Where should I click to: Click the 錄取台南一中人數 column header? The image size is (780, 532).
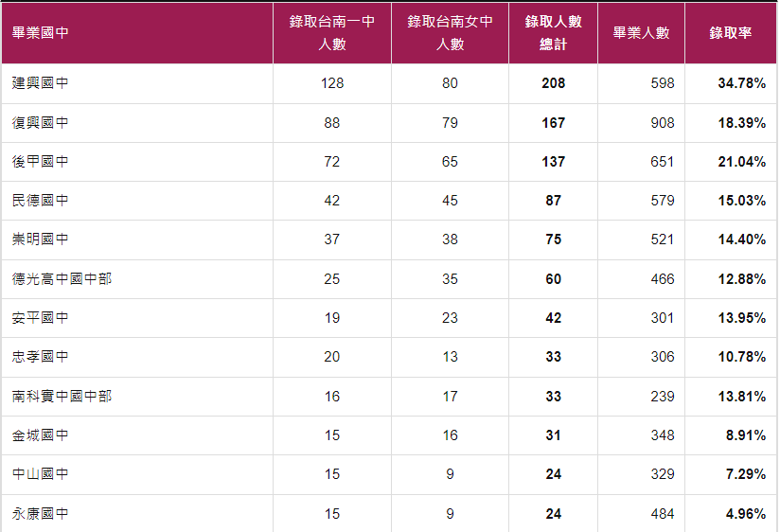click(x=331, y=33)
